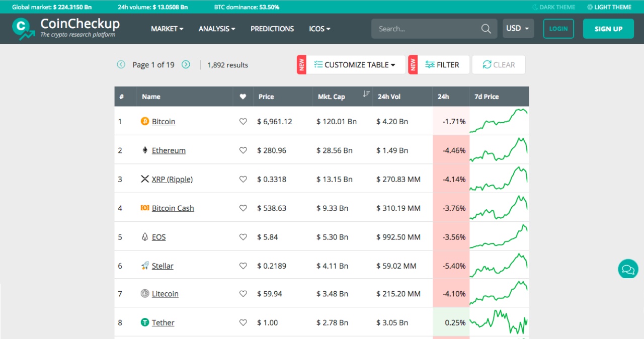644x339 pixels.
Task: Click the Bitcoin Cash coin icon
Action: point(145,208)
